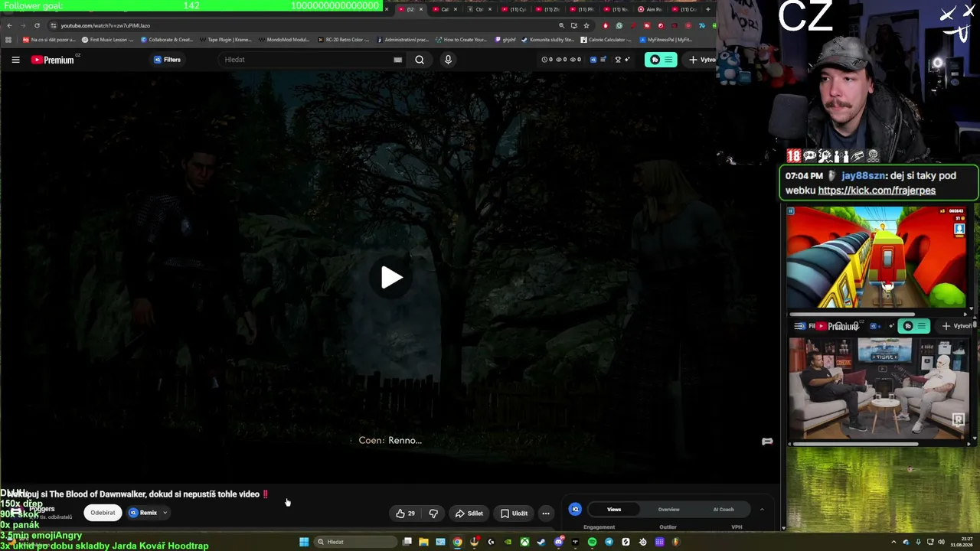The height and width of the screenshot is (551, 980).
Task: Click the browser address bar URL
Action: (x=106, y=25)
